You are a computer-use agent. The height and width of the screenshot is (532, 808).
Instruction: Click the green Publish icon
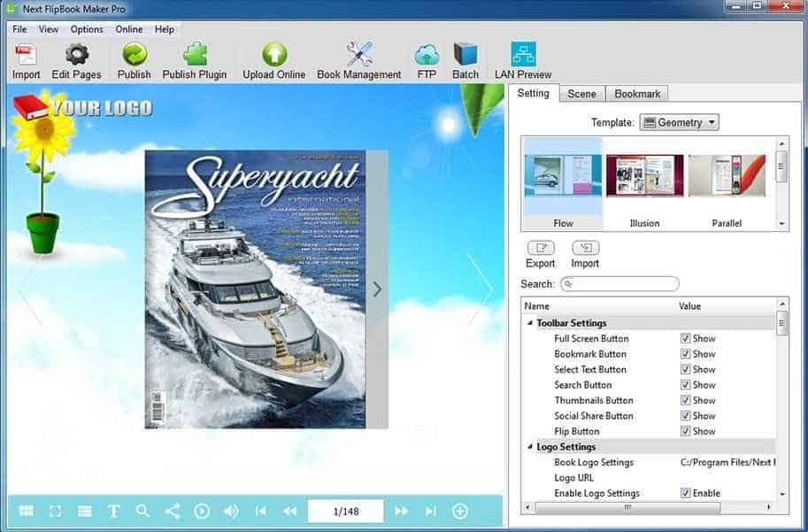tap(135, 54)
